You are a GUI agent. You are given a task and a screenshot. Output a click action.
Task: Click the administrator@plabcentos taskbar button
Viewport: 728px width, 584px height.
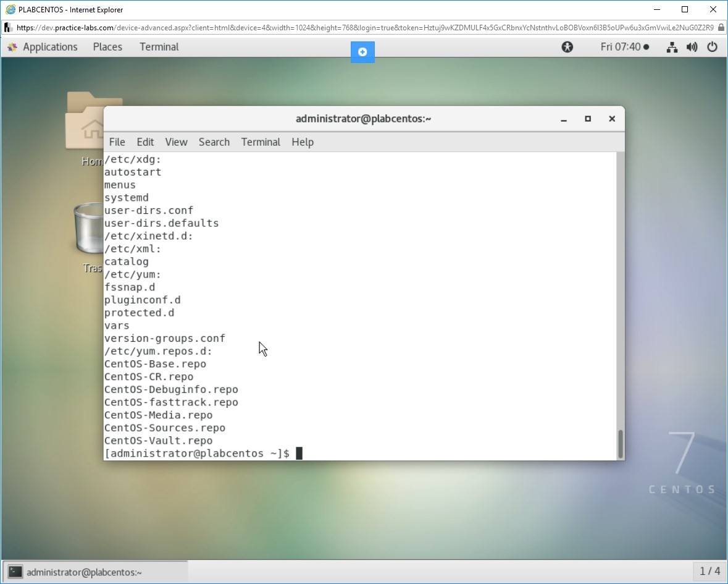(x=95, y=572)
